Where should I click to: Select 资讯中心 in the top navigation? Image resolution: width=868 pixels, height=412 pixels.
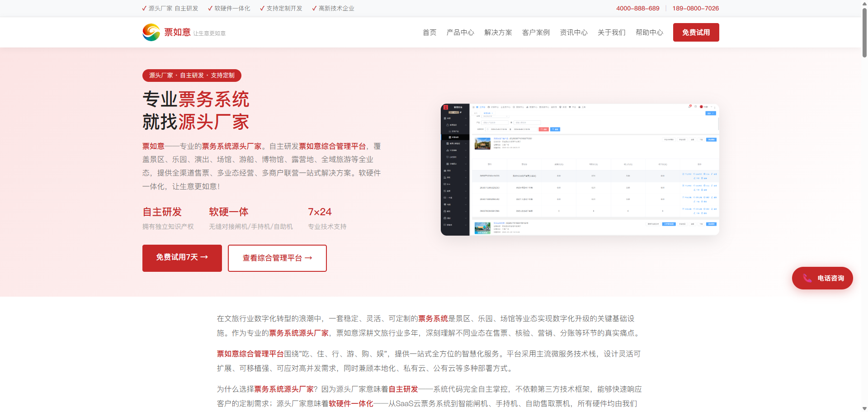(574, 33)
